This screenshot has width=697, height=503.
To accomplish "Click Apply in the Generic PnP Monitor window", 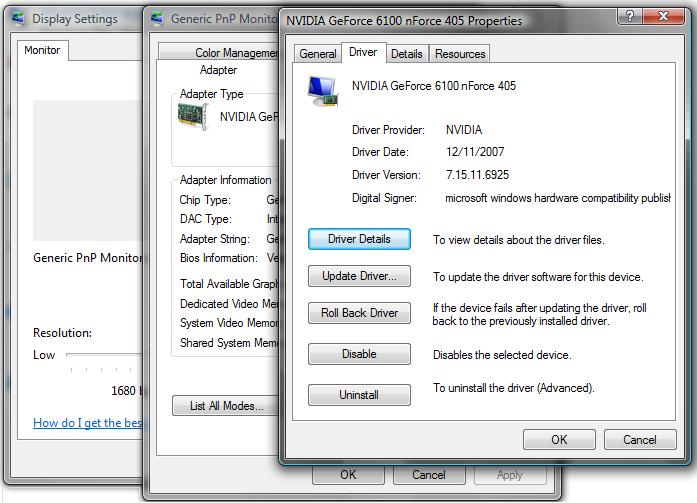I will click(x=510, y=475).
